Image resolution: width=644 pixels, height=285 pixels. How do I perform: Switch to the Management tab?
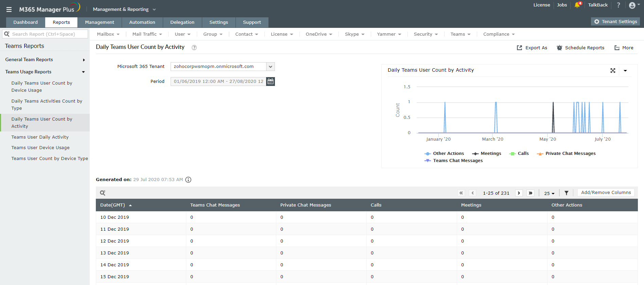100,22
